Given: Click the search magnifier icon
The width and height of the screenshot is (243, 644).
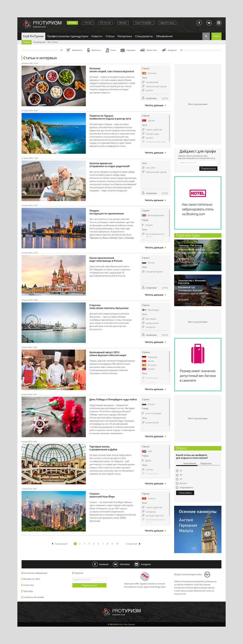Looking at the screenshot, I should click(206, 36).
